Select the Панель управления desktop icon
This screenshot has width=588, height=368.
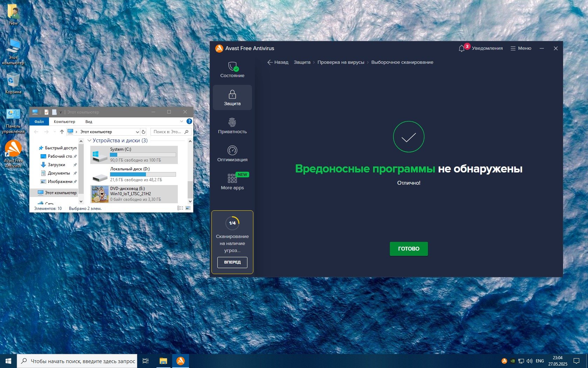(13, 121)
